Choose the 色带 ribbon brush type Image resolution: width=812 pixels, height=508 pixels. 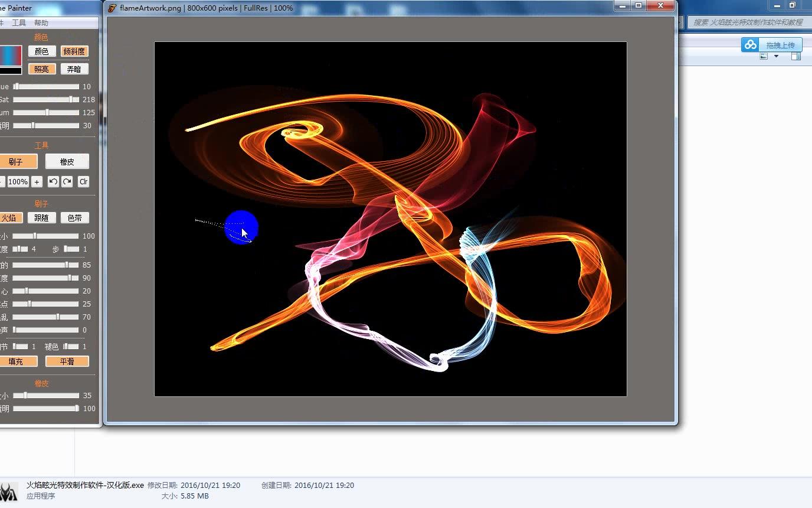[x=75, y=218]
